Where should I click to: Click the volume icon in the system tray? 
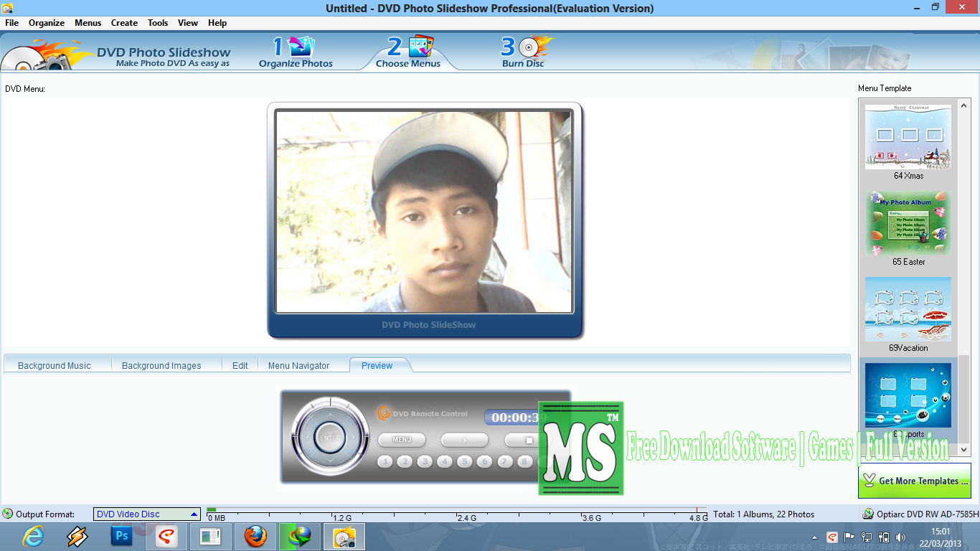[x=900, y=537]
